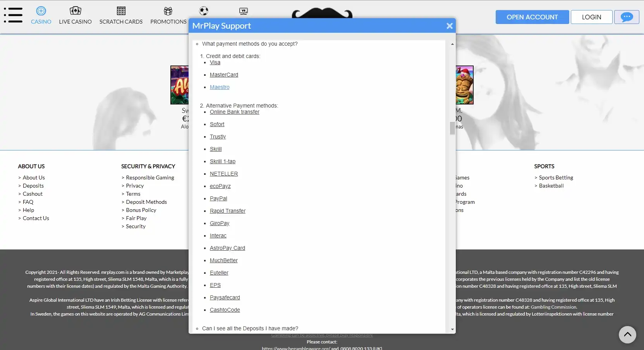This screenshot has width=644, height=350.
Task: Go to Sports Betting footer link
Action: coord(556,178)
